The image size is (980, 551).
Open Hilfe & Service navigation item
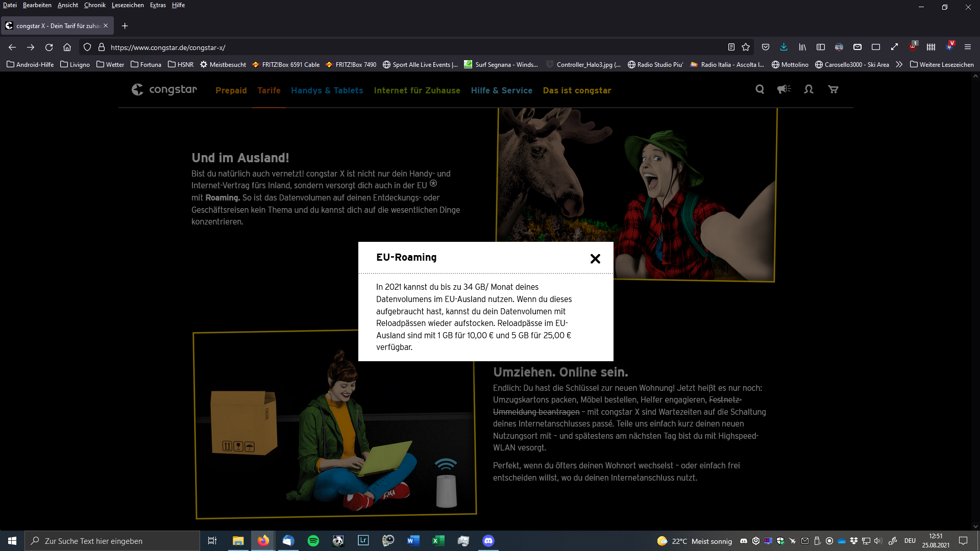pos(502,90)
